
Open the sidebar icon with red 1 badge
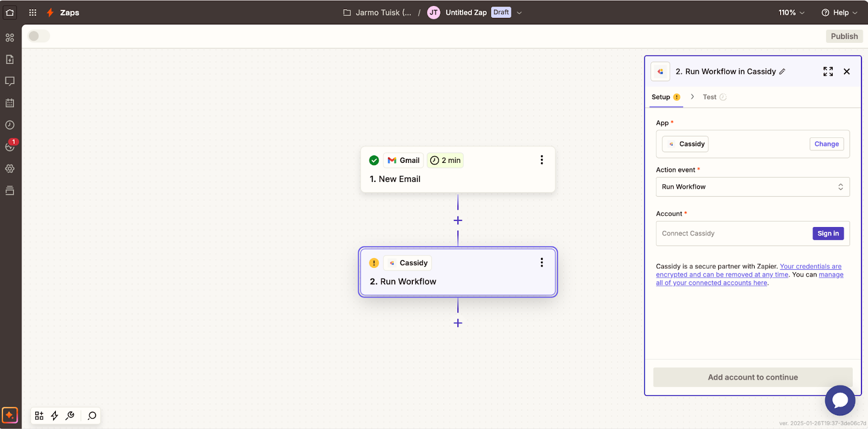click(x=10, y=146)
